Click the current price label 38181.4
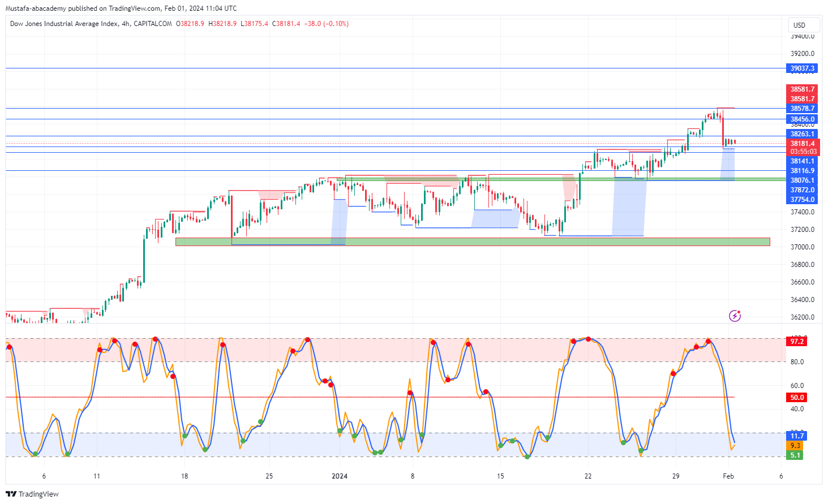828x504 pixels. coord(803,144)
